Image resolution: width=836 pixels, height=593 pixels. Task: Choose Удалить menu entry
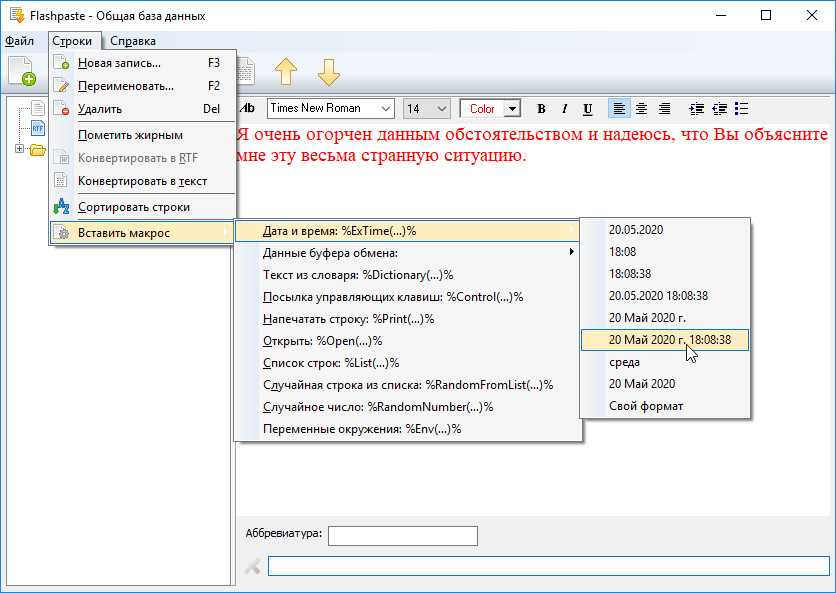(x=142, y=109)
